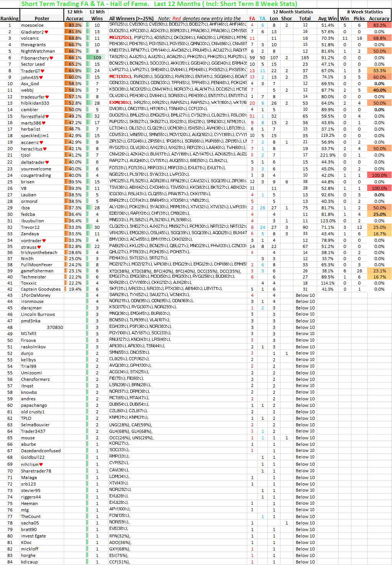Click ibuybulion's average win 123.0%
Screen dimensions: 392x565
328,221
